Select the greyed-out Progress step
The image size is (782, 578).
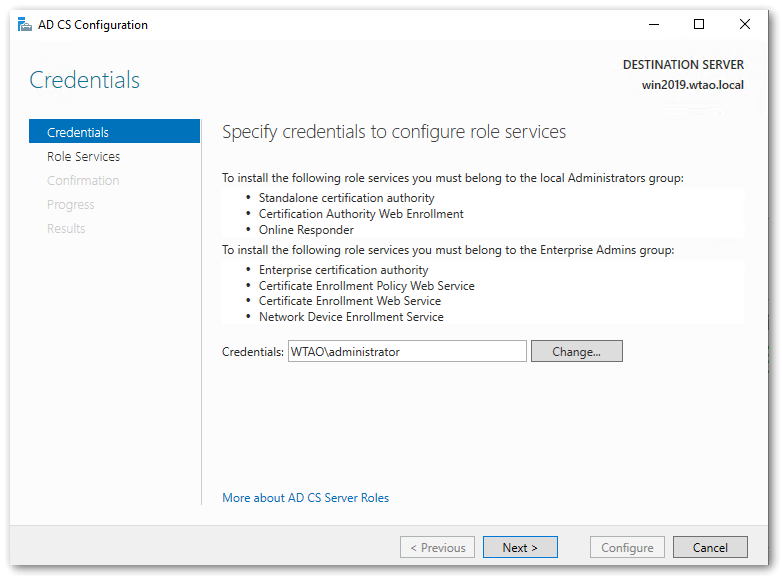[x=71, y=205]
